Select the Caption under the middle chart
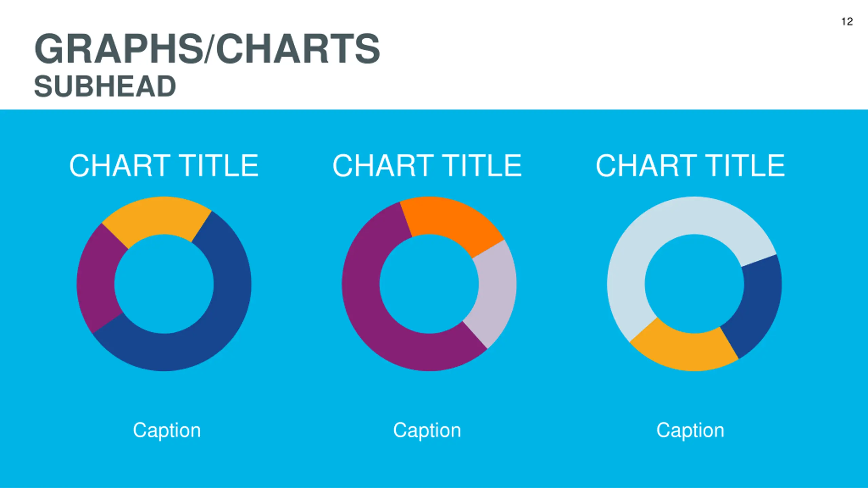 pyautogui.click(x=427, y=430)
